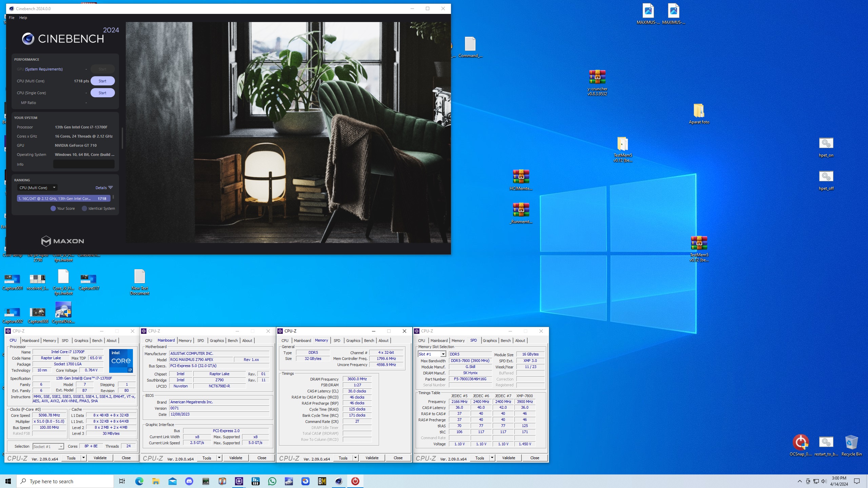Click the Type here to search box
The height and width of the screenshot is (488, 868).
click(65, 481)
